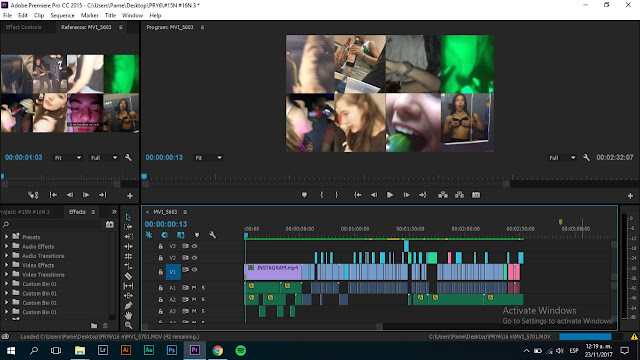Step forward one frame in Program monitor
640x360 pixels.
tap(407, 195)
